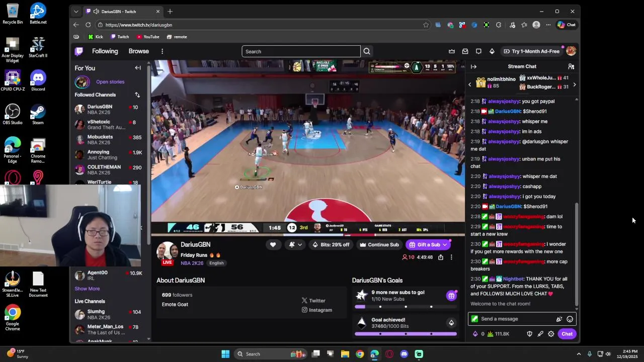644x362 pixels.
Task: Sort followed channels with the arrows icon
Action: coord(137,95)
